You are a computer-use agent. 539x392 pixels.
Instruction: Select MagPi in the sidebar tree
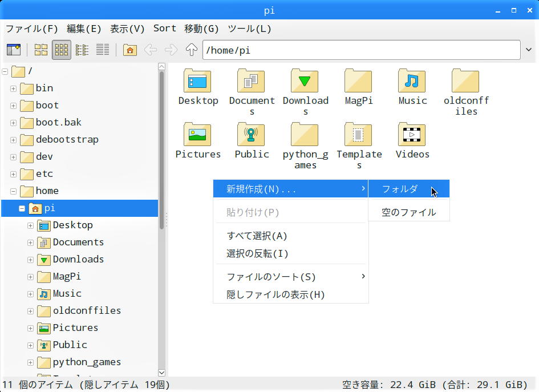coord(67,277)
